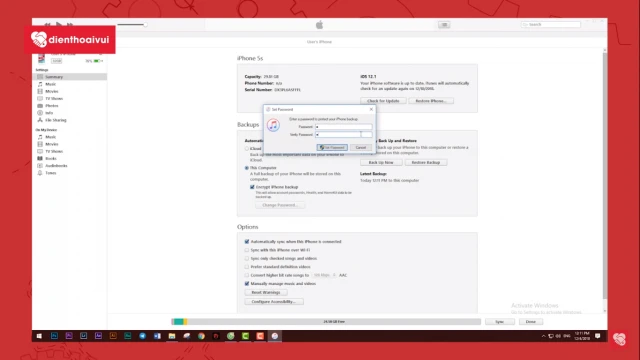Select the iCloud backup radio button
640x360 pixels.
(247, 149)
